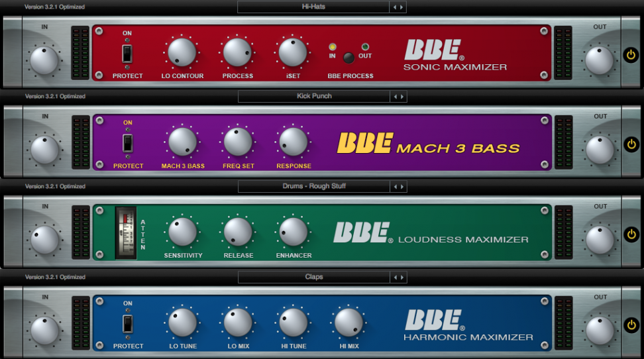Image resolution: width=644 pixels, height=359 pixels.
Task: Toggle the Harmonic Maximizer power icon
Action: pos(631,325)
